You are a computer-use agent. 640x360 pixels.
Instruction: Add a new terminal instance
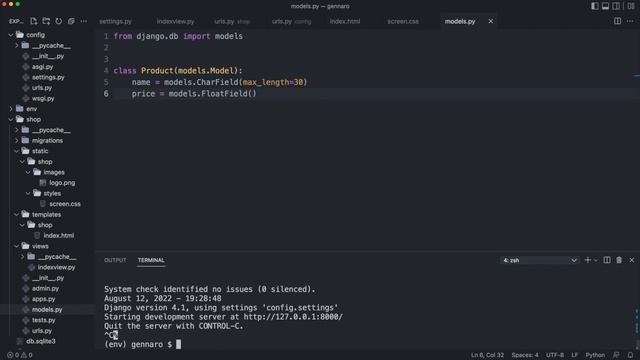click(587, 260)
